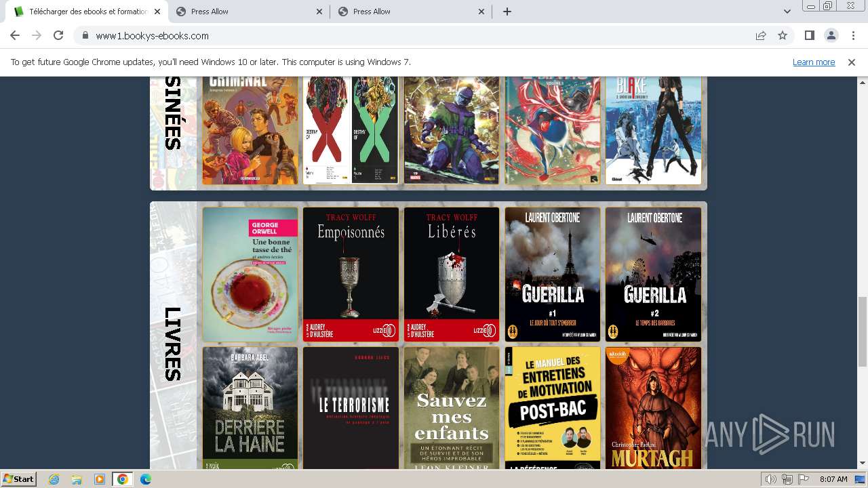Open the red swirling comic cover

pyautogui.click(x=553, y=130)
